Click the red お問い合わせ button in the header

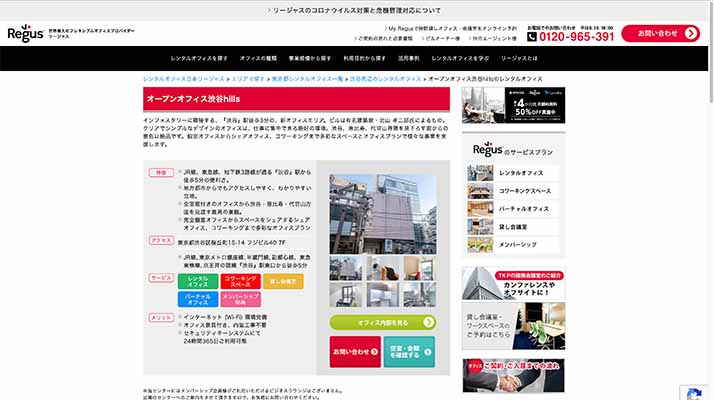click(x=660, y=33)
